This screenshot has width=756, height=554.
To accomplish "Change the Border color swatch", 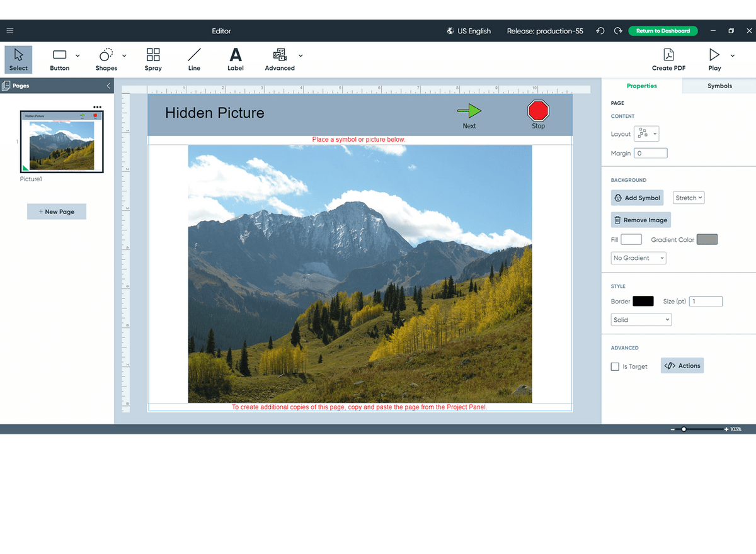I will coord(643,301).
